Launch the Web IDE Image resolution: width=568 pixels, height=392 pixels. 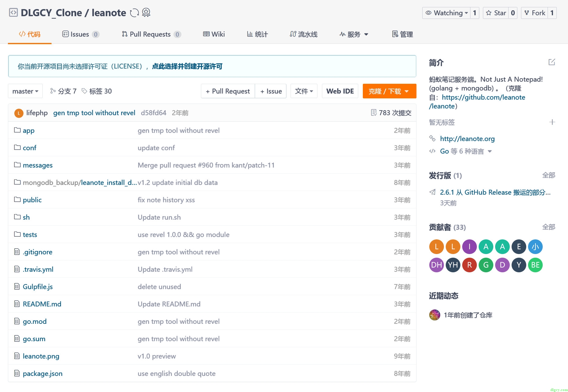pos(340,91)
